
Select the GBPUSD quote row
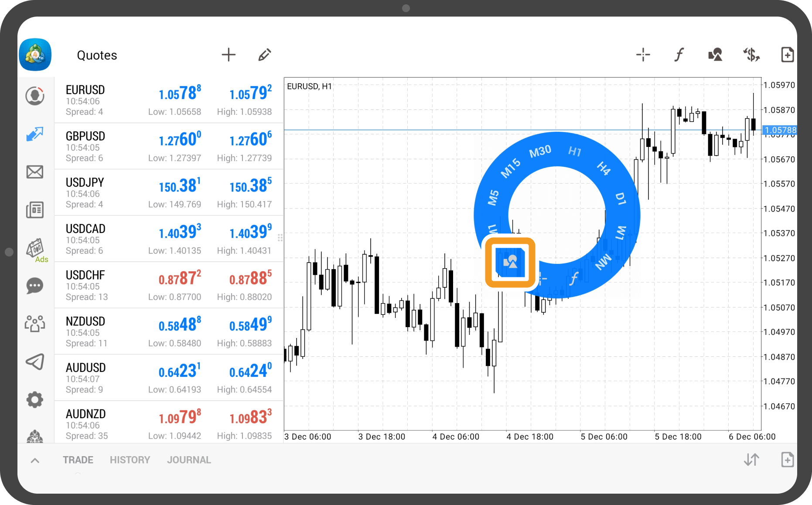pos(169,147)
